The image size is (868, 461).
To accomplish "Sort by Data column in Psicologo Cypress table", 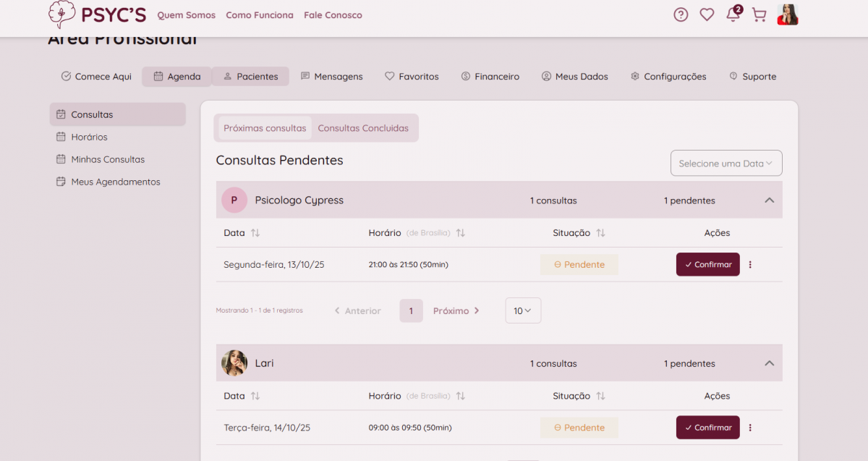I will coord(255,233).
